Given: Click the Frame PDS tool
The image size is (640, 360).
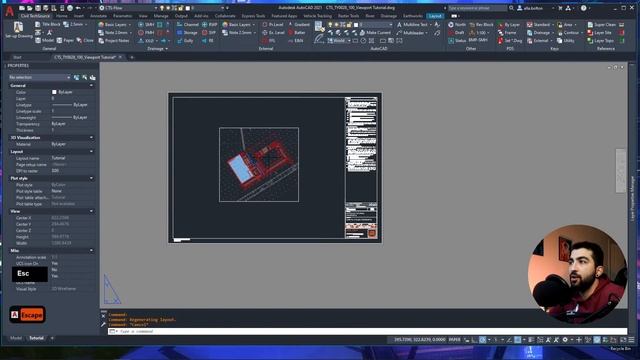Looking at the screenshot, I should coord(507,32).
